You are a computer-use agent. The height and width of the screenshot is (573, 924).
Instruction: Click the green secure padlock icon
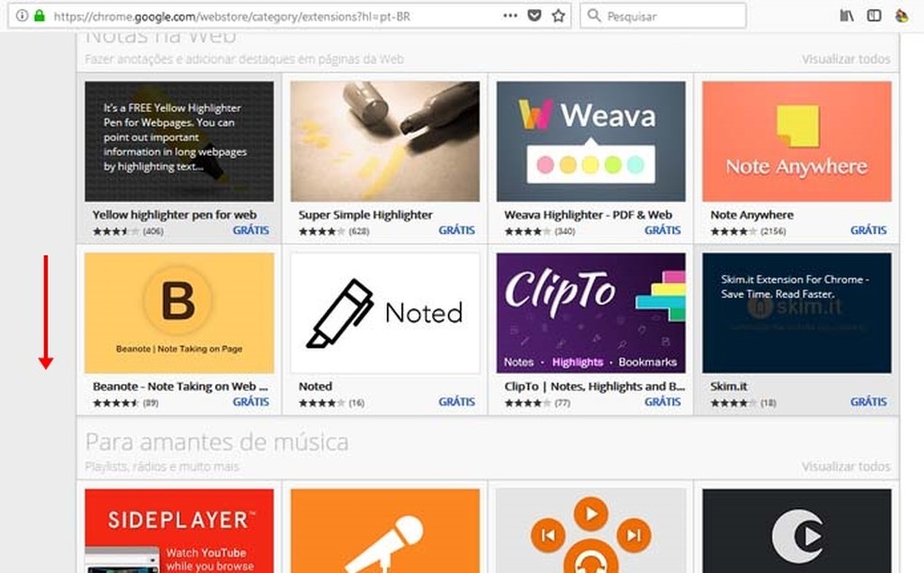click(39, 16)
